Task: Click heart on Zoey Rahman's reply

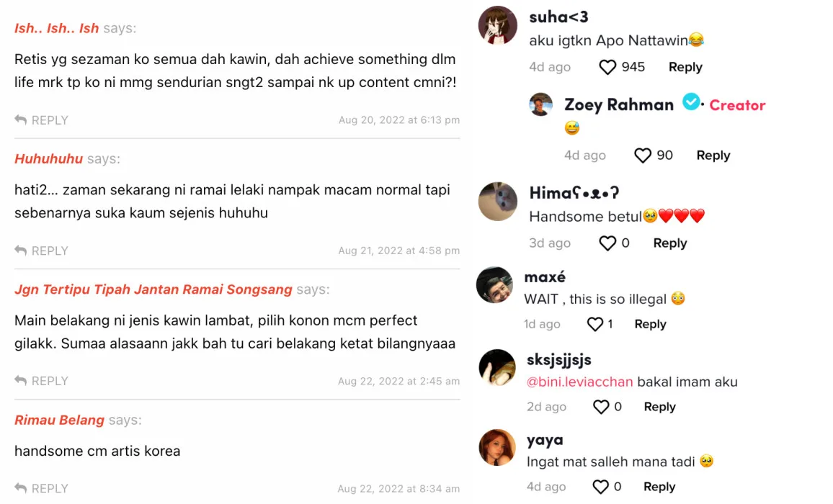Action: pos(643,156)
